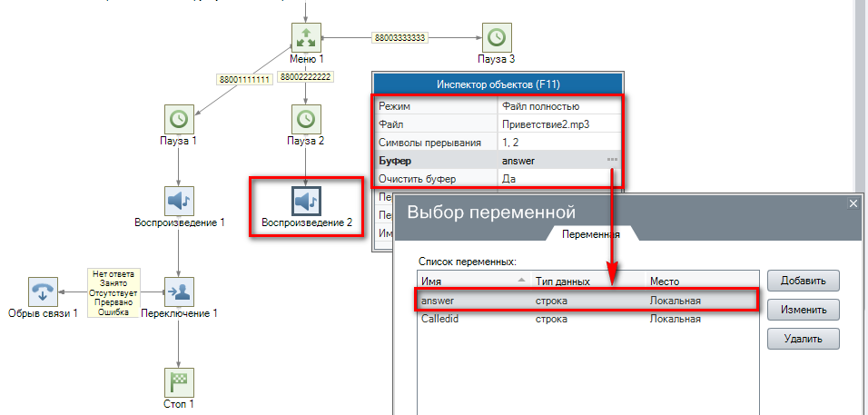Select the Переключение 1 transfer node
Viewport: 868px width, 415px height.
179,291
